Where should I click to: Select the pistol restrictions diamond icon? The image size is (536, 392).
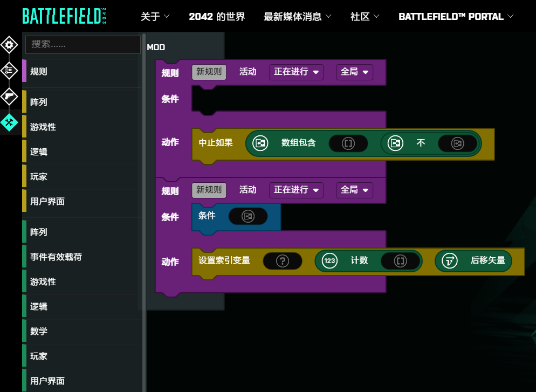click(x=9, y=96)
